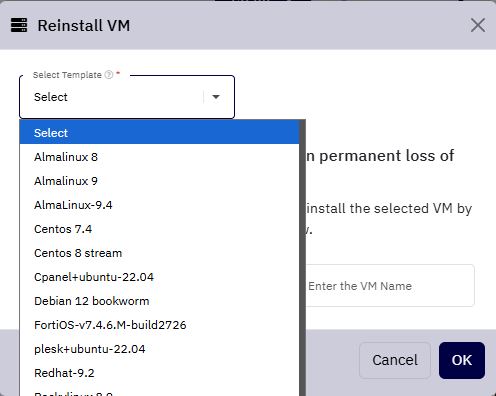
Task: Select Centos 8 stream template
Action: coord(159,253)
